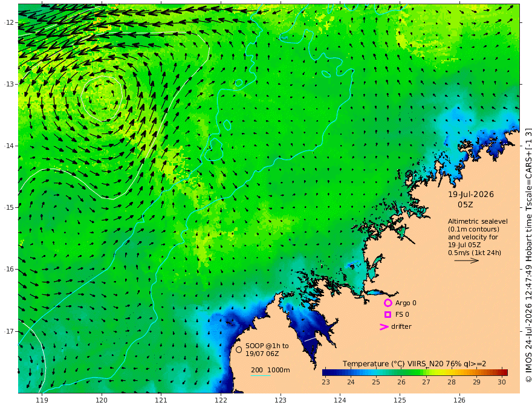Click the yellow 27°C region of colorbar
532x411 pixels.
(x=426, y=372)
